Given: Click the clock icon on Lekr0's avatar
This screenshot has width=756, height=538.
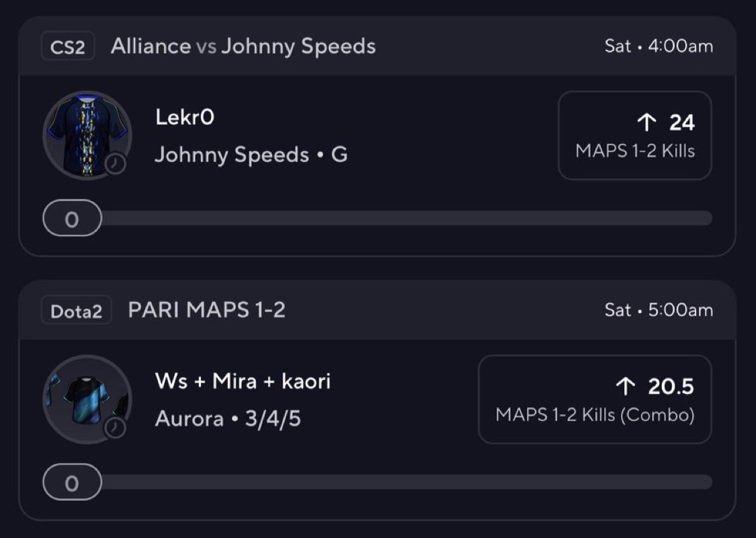Looking at the screenshot, I should pyautogui.click(x=116, y=163).
